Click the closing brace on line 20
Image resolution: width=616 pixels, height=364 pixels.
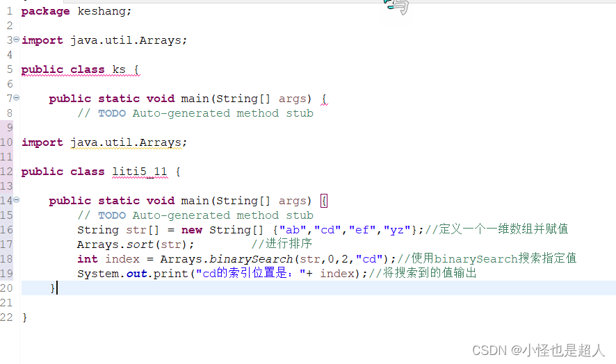click(x=53, y=288)
